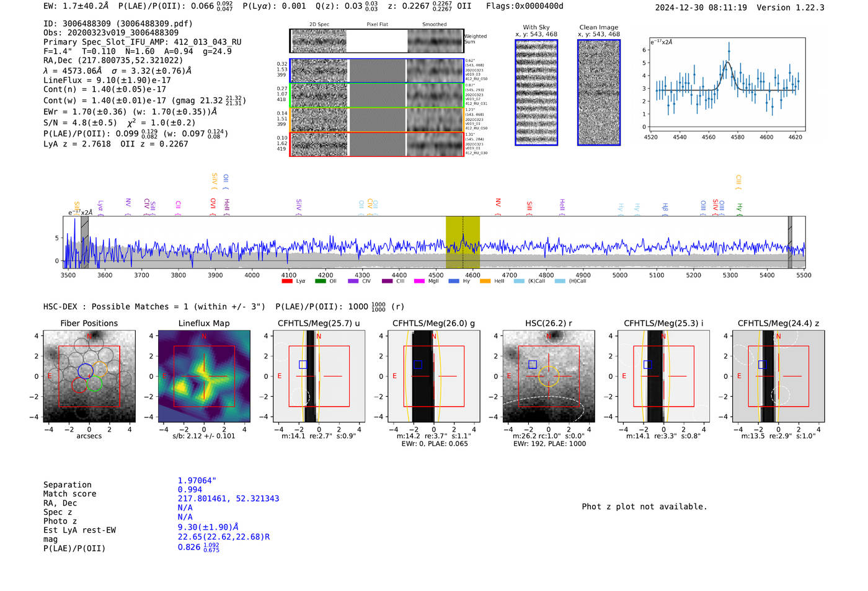Click the EWr: 192, PLAE: 1000 caption
The width and height of the screenshot is (868, 591).
coord(549,444)
